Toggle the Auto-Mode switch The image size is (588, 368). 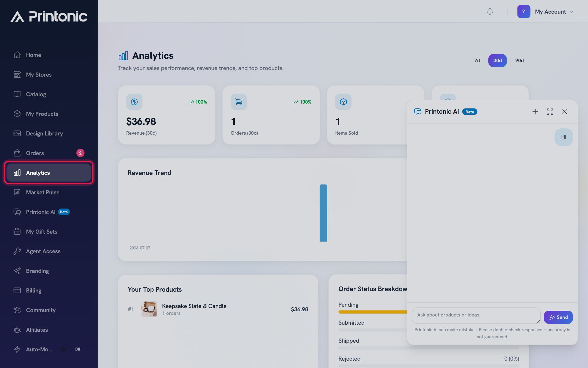tap(66, 349)
